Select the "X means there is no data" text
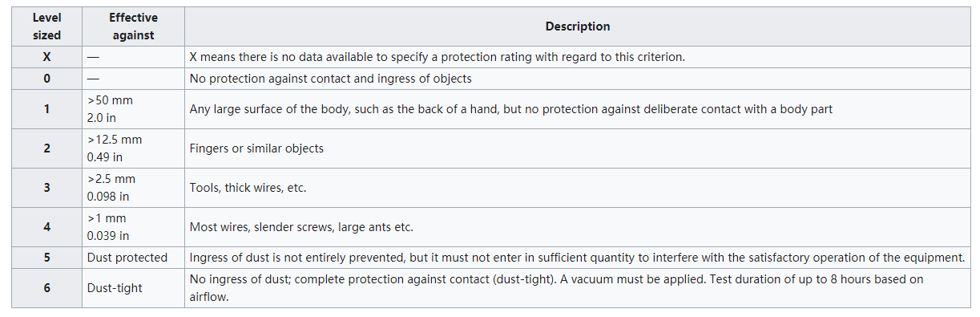The height and width of the screenshot is (317, 980). point(438,58)
